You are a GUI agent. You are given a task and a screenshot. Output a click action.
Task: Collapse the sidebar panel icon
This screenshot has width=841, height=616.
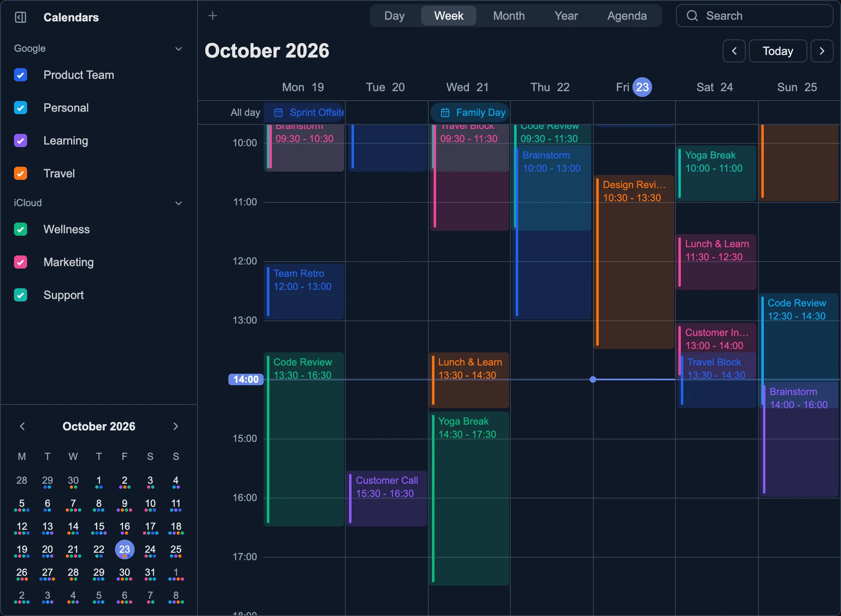[x=21, y=17]
